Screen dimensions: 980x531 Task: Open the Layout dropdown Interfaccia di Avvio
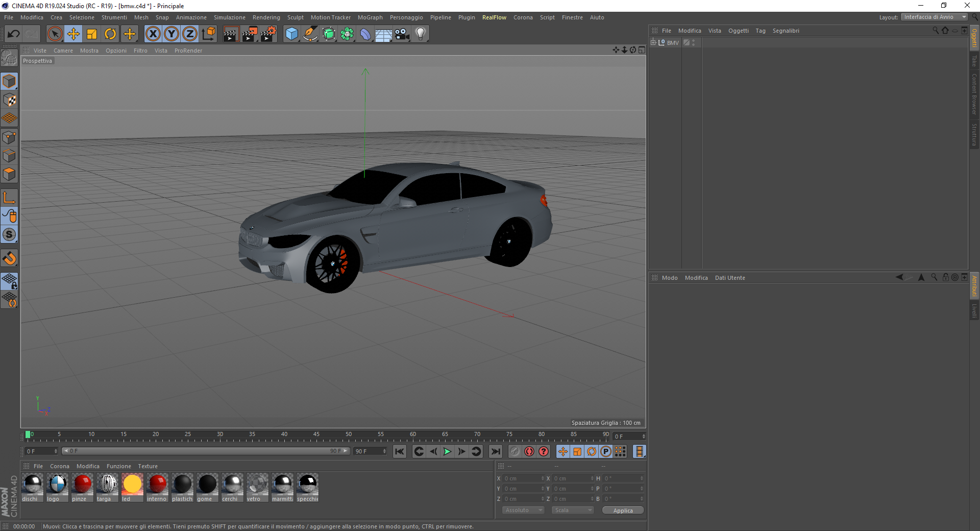935,17
